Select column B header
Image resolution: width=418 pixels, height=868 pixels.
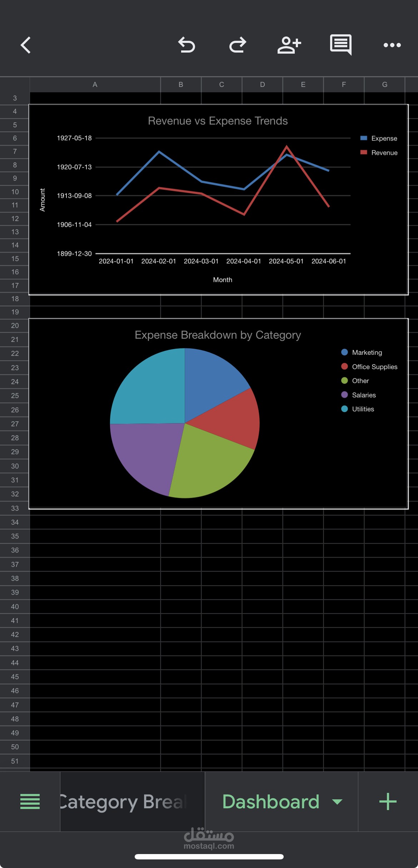click(181, 85)
